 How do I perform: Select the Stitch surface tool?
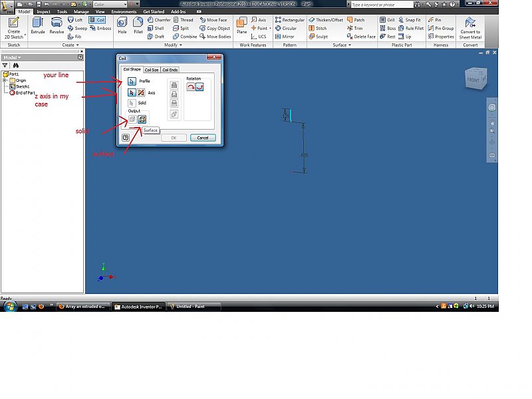click(x=318, y=28)
